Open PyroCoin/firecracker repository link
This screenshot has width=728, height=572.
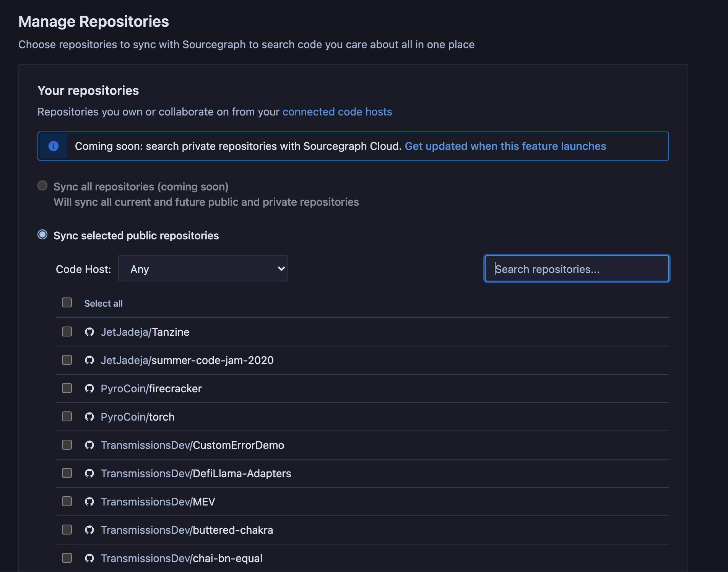[151, 388]
